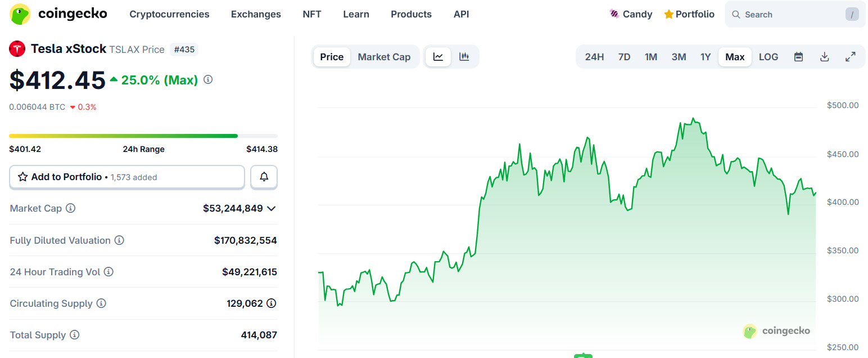Viewport: 868px width, 358px height.
Task: Click the Fully Diluted Valuation info icon
Action: 119,240
